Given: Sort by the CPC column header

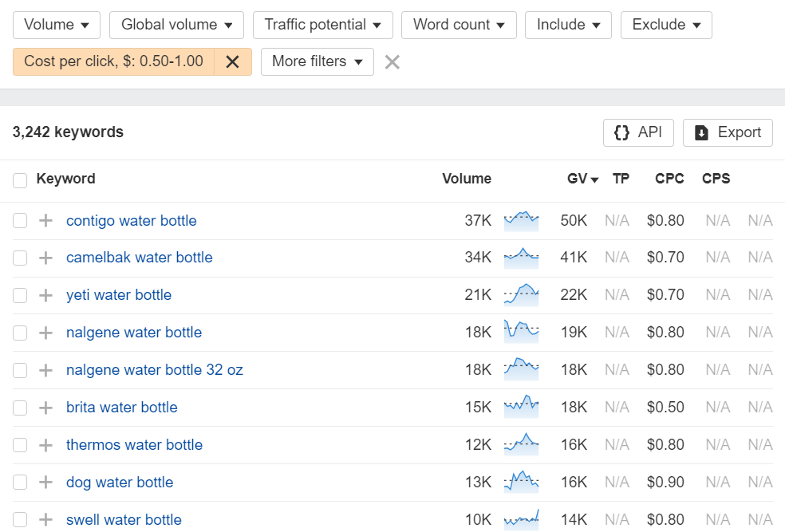Looking at the screenshot, I should (x=669, y=179).
